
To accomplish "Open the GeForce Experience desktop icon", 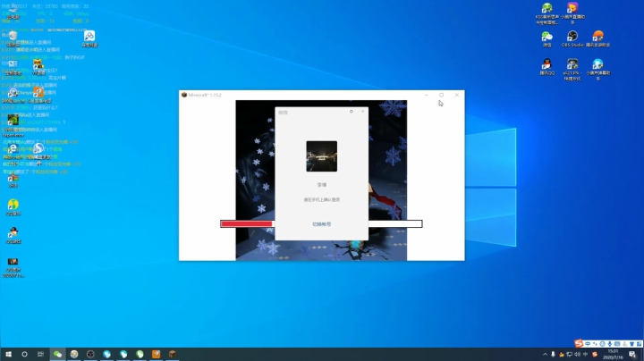I will (x=13, y=125).
